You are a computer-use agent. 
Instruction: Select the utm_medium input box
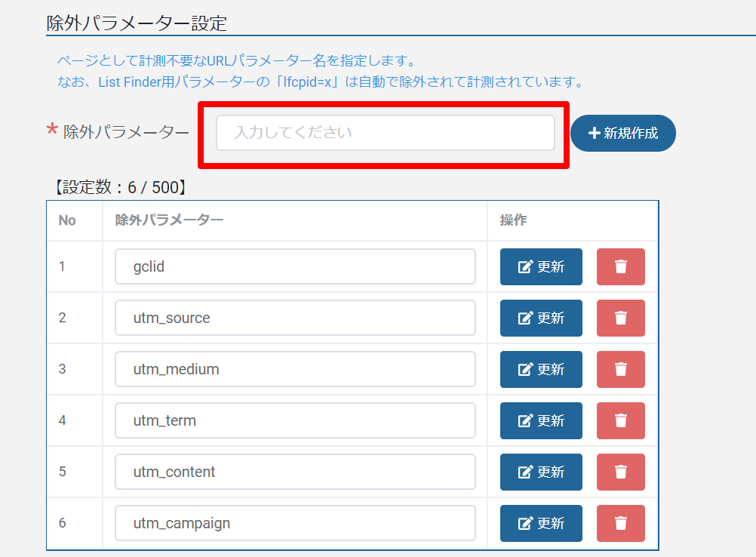point(295,369)
